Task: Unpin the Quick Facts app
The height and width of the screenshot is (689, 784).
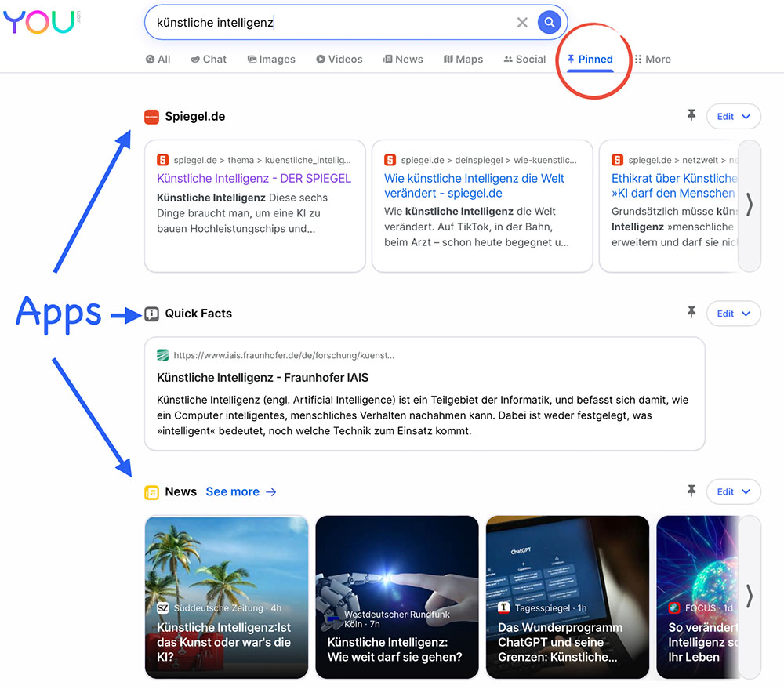Action: (x=691, y=313)
